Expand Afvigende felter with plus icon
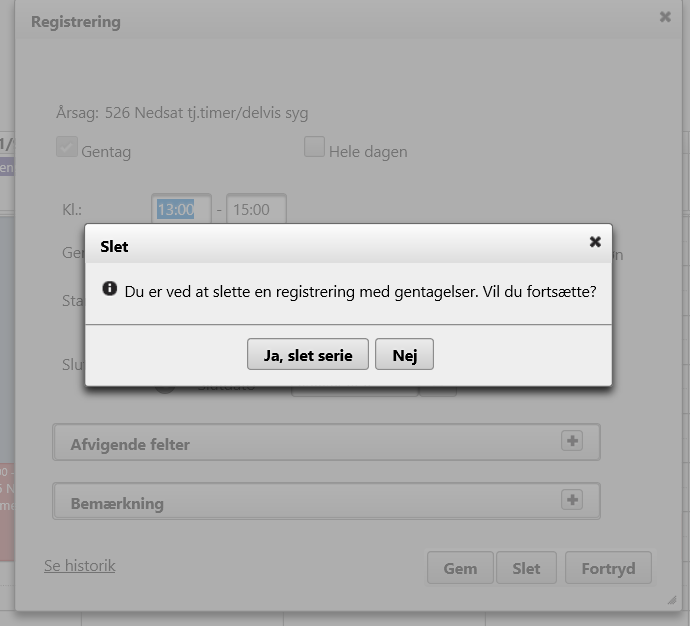The width and height of the screenshot is (690, 626). pos(572,440)
